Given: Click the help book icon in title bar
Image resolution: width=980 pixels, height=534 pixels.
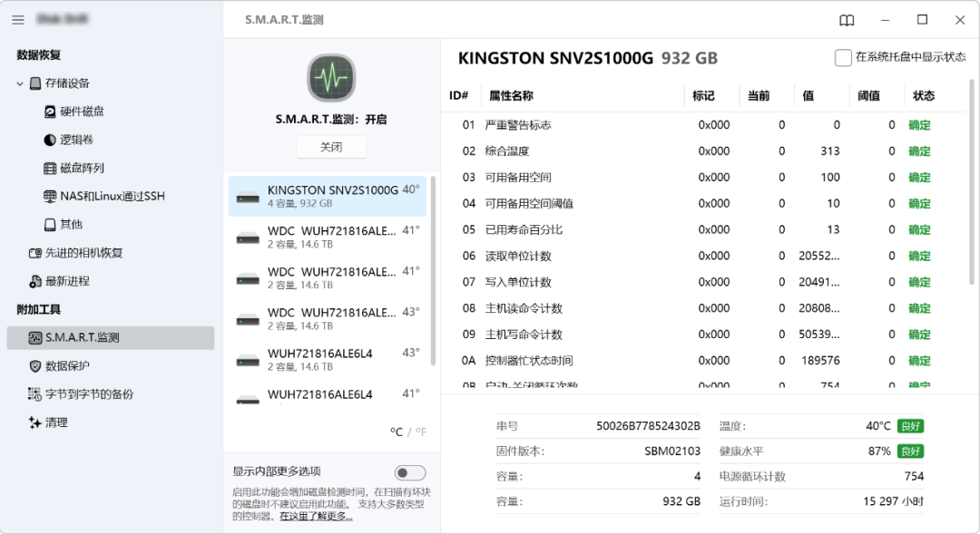Looking at the screenshot, I should coord(847,21).
